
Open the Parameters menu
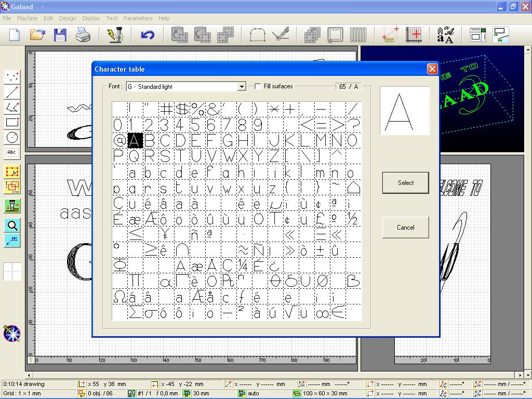[138, 18]
